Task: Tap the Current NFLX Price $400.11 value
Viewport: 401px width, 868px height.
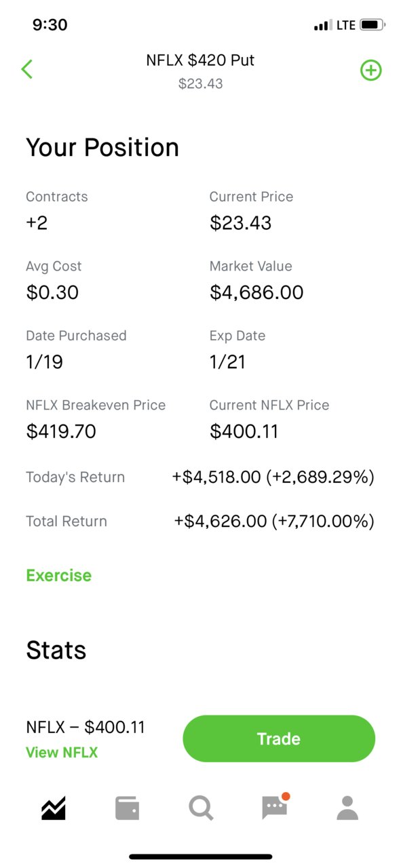Action: (244, 431)
